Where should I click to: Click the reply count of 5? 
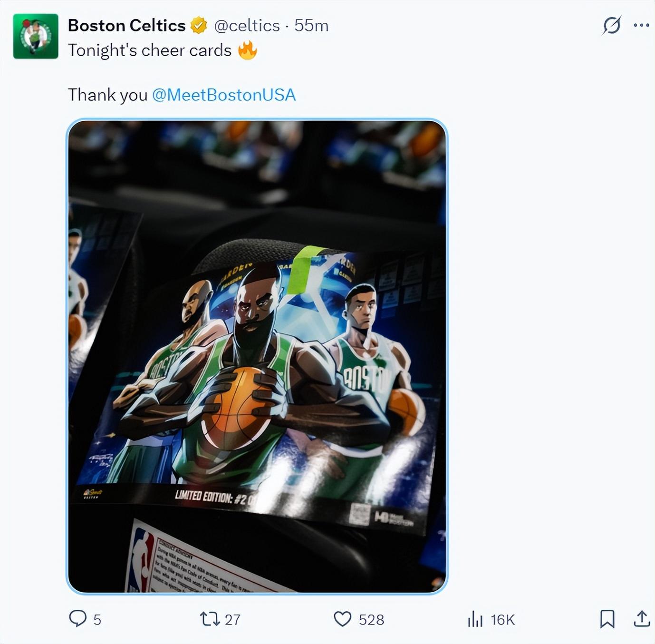[97, 619]
